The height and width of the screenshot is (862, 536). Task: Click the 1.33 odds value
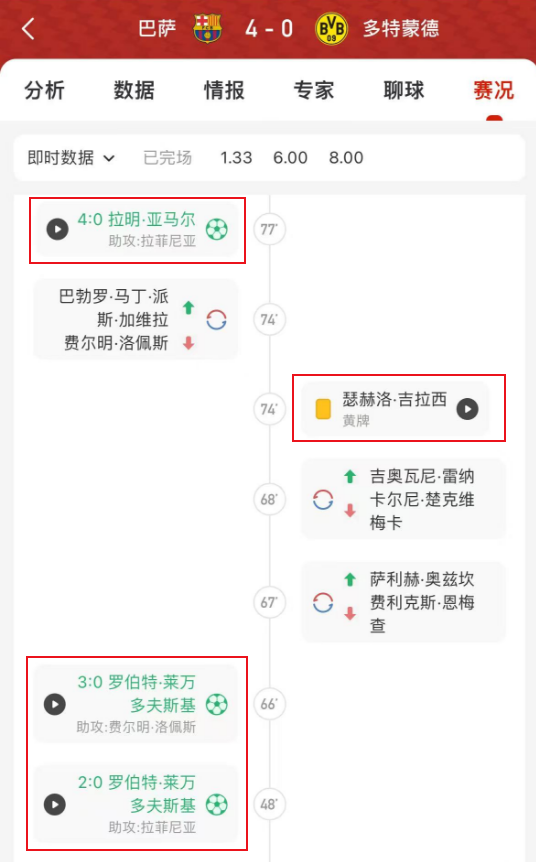pyautogui.click(x=236, y=158)
